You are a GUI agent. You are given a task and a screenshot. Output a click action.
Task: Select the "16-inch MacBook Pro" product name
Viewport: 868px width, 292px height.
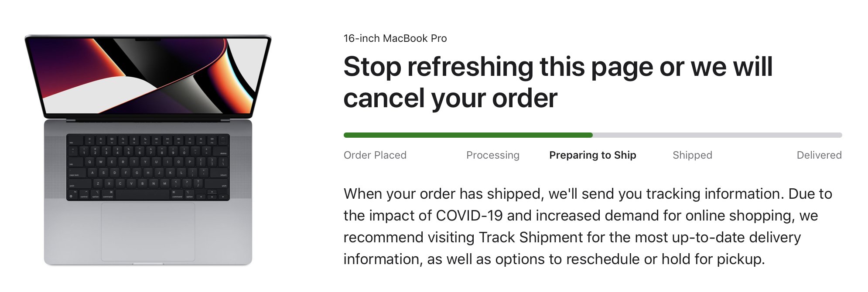pos(395,38)
